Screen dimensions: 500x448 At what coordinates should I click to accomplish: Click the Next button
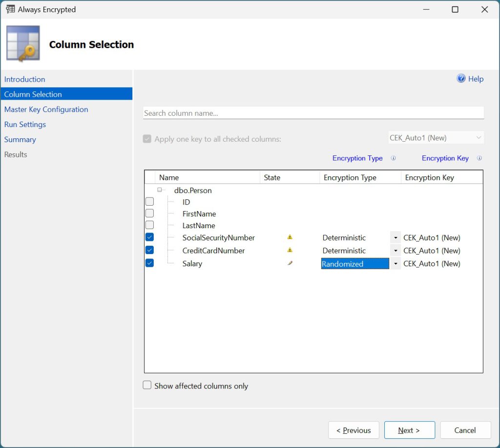tap(409, 430)
